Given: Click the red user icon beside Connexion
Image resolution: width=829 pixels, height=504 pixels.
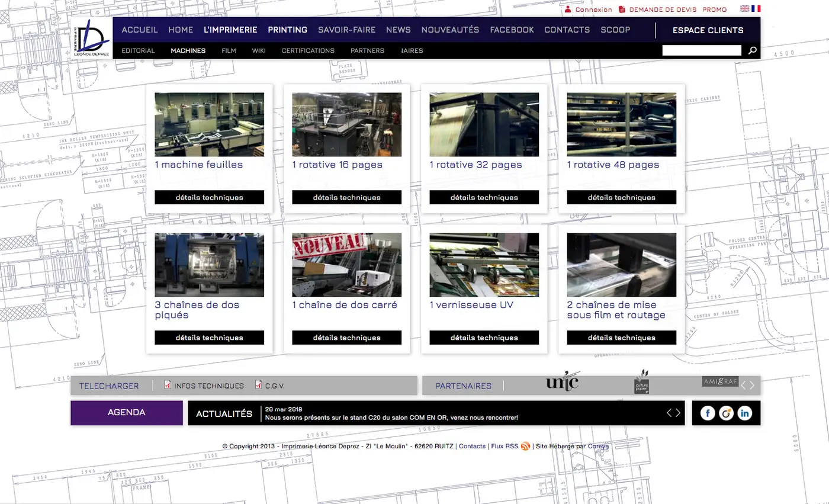Looking at the screenshot, I should tap(568, 9).
